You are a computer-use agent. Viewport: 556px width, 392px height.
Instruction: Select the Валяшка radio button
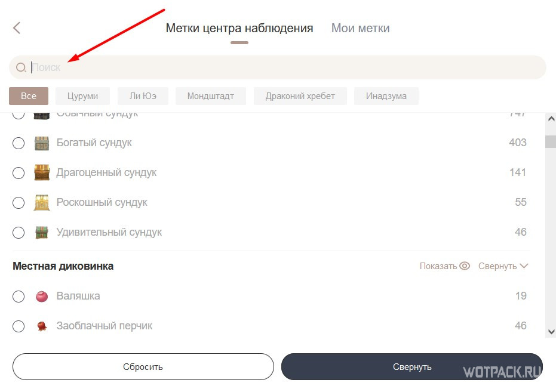[19, 296]
